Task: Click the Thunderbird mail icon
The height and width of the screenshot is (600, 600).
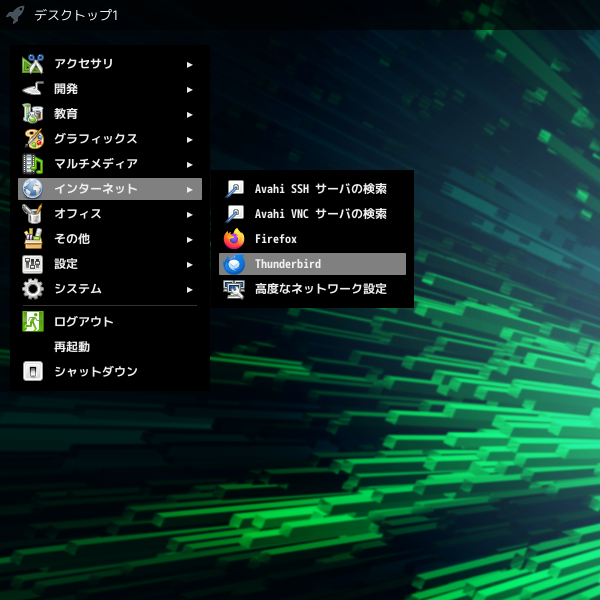Action: point(234,264)
